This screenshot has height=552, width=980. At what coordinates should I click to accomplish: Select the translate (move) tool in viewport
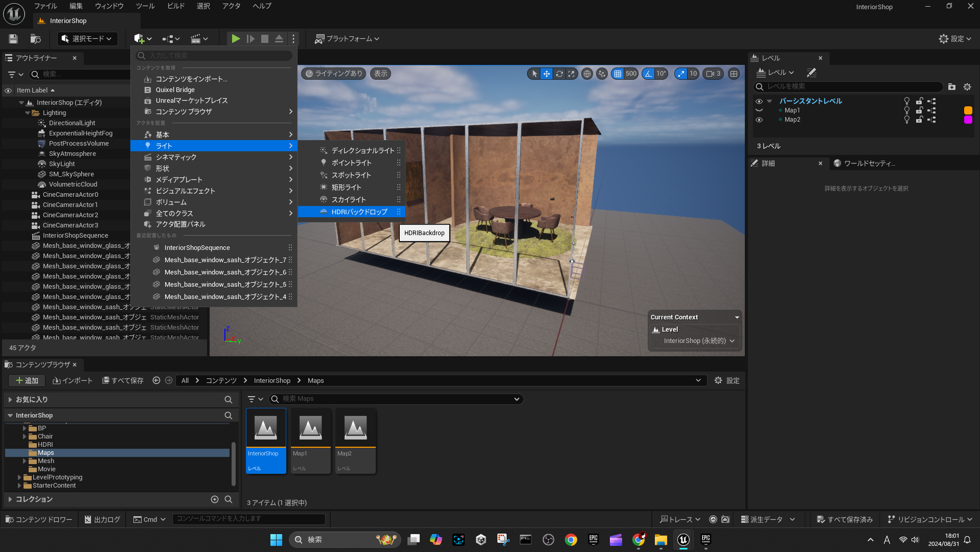tap(546, 74)
